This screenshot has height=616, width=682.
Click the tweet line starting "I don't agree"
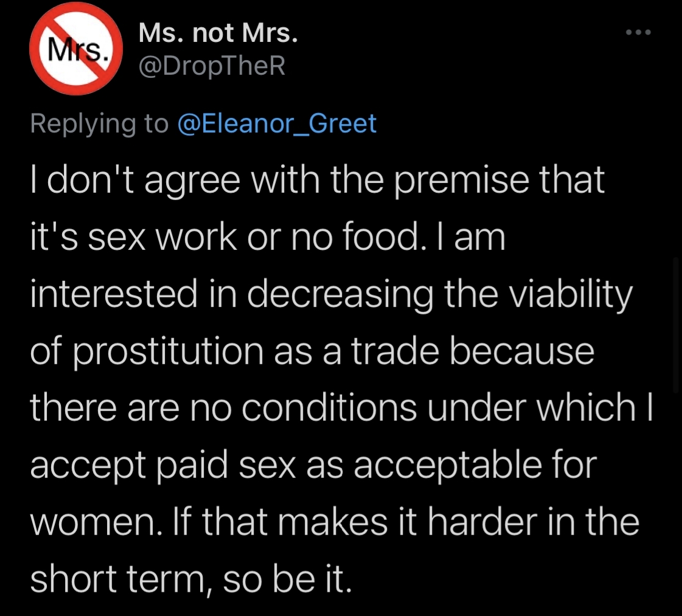[318, 181]
